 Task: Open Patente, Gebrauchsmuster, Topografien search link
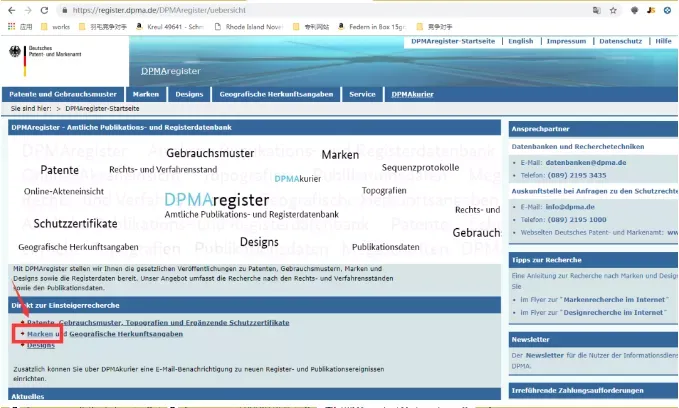[158, 323]
